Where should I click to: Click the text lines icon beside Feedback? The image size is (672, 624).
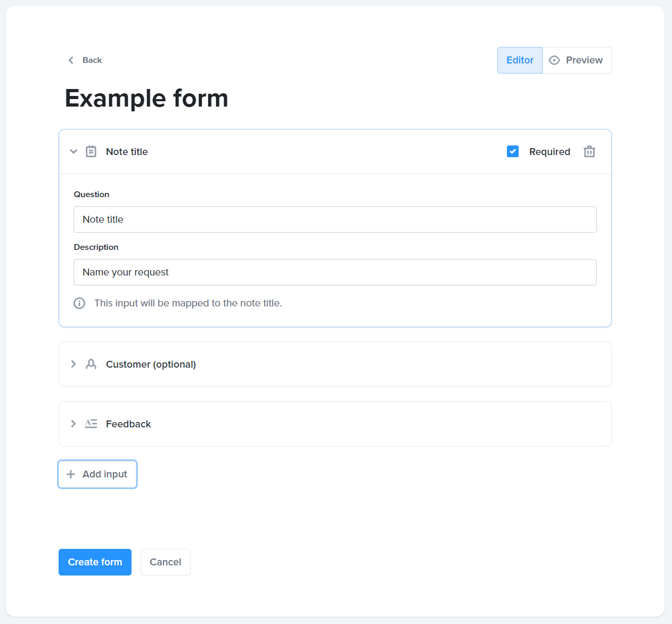click(x=91, y=424)
